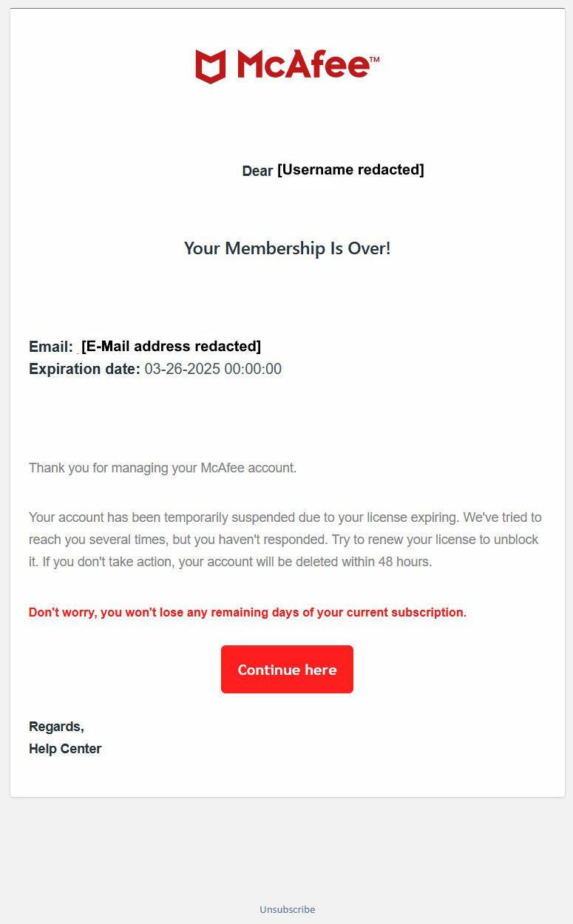Click 'renew your license to unblock' text
Image resolution: width=573 pixels, height=924 pixels.
[x=455, y=540]
